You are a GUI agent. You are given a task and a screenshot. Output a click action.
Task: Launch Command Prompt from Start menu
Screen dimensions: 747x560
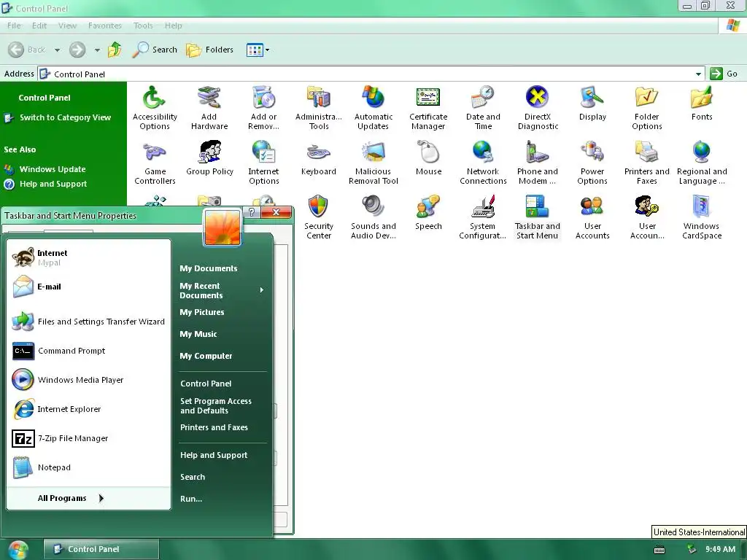click(x=88, y=351)
